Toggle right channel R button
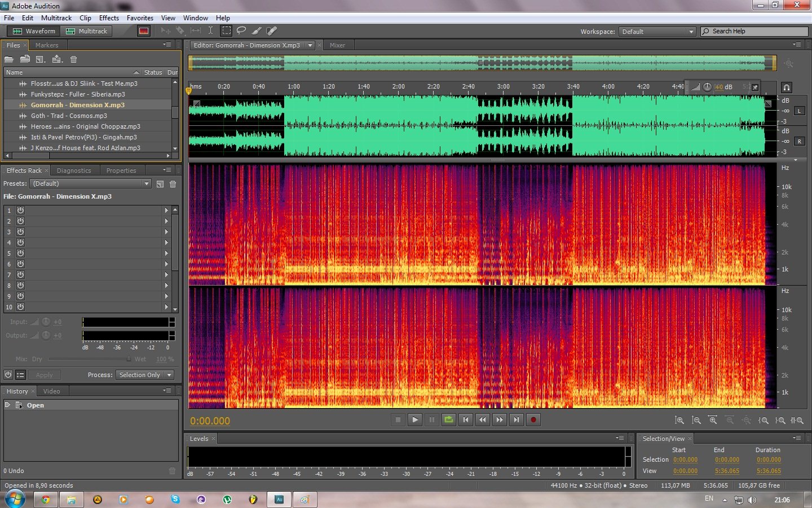Image resolution: width=812 pixels, height=508 pixels. click(799, 141)
